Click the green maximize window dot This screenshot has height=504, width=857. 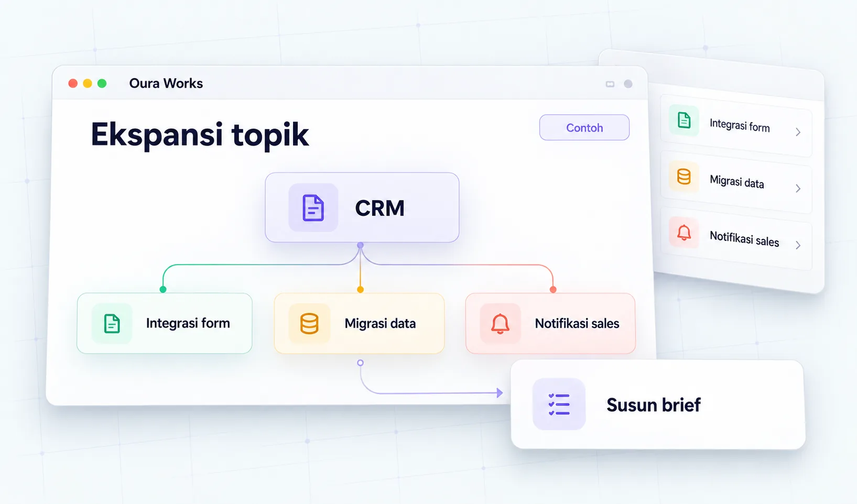(102, 83)
